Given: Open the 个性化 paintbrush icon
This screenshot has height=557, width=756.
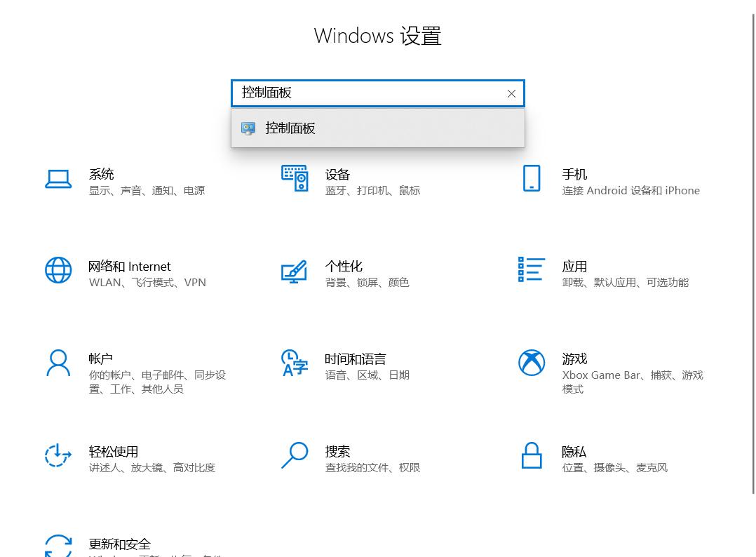Looking at the screenshot, I should click(x=295, y=271).
